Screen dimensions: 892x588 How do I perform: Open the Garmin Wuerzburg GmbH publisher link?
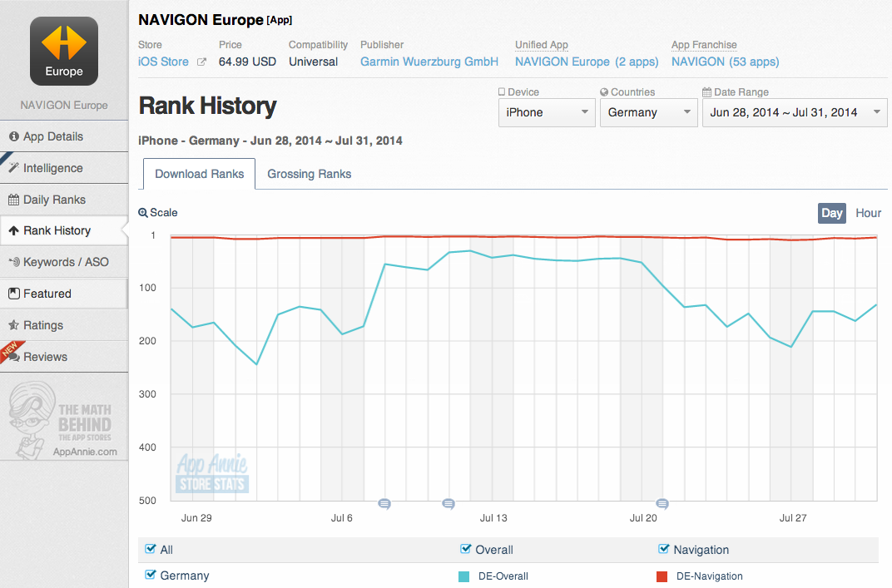pos(429,62)
